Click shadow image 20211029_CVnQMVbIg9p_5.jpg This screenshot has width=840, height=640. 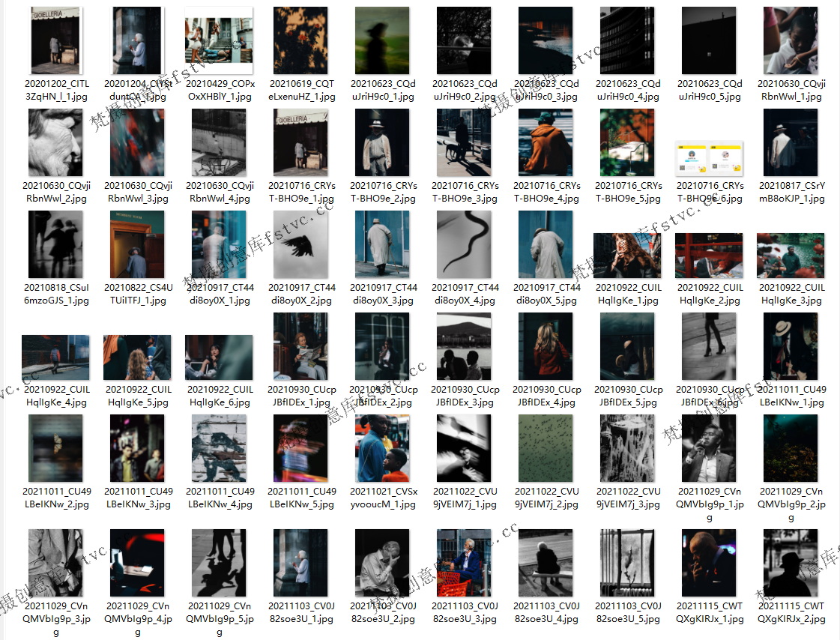pos(219,563)
